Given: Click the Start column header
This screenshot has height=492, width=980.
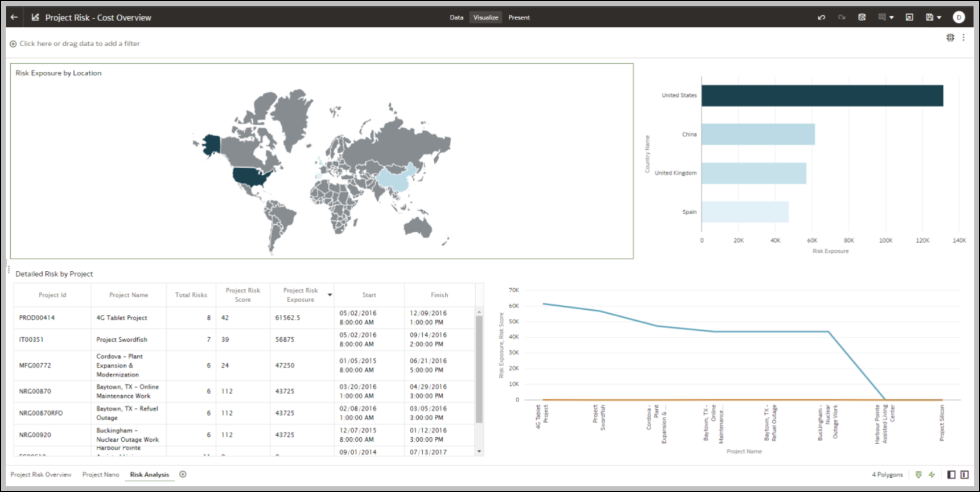Looking at the screenshot, I should point(369,295).
